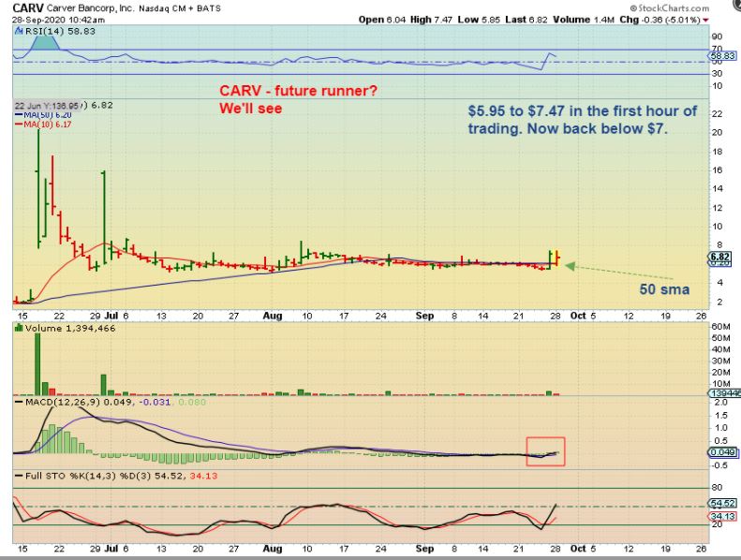
Task: Click the RSI indicator chart icon
Action: coord(19,31)
